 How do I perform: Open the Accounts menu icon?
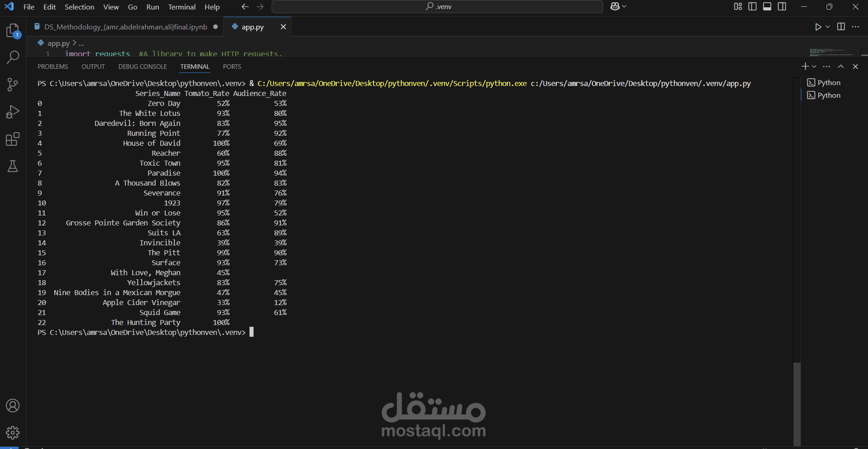(x=13, y=406)
